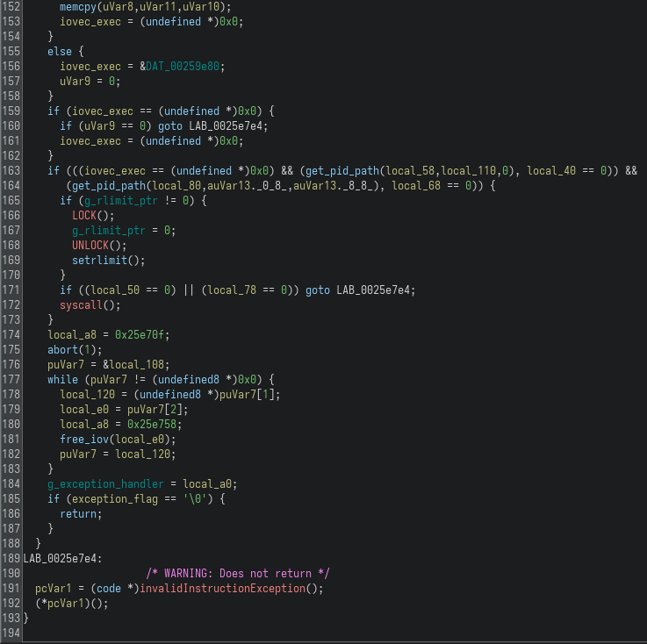The width and height of the screenshot is (647, 644).
Task: Jump to the setrlimit function
Action: (101, 261)
